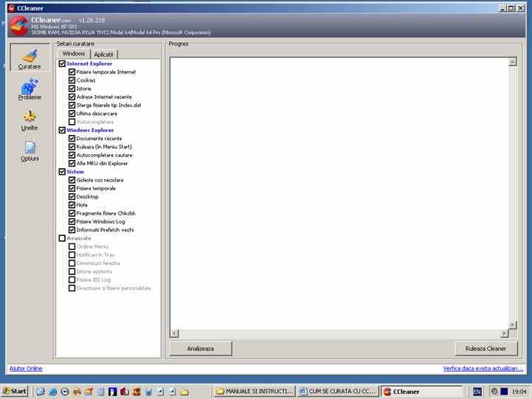Select the Unelte tools icon
Viewport: 532px width, 399px height.
point(30,120)
